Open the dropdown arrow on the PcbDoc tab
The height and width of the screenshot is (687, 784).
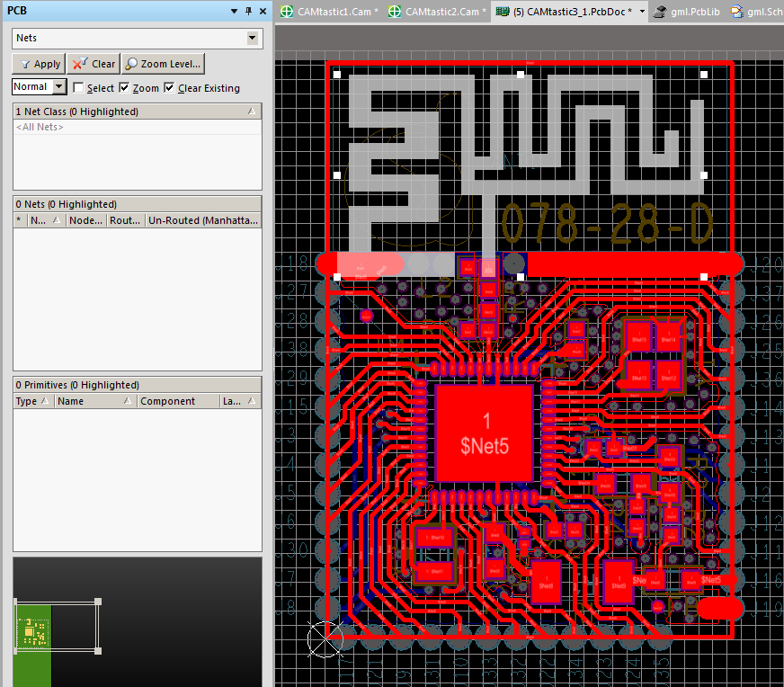click(x=642, y=12)
